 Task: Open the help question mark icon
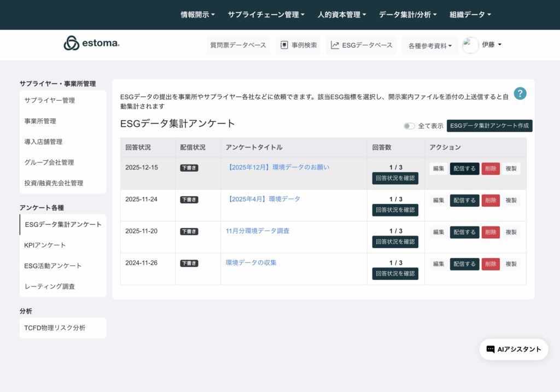coord(520,93)
